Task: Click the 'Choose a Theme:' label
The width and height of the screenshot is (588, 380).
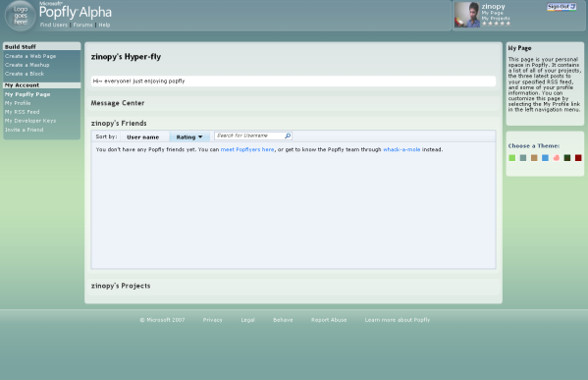Action: point(534,146)
